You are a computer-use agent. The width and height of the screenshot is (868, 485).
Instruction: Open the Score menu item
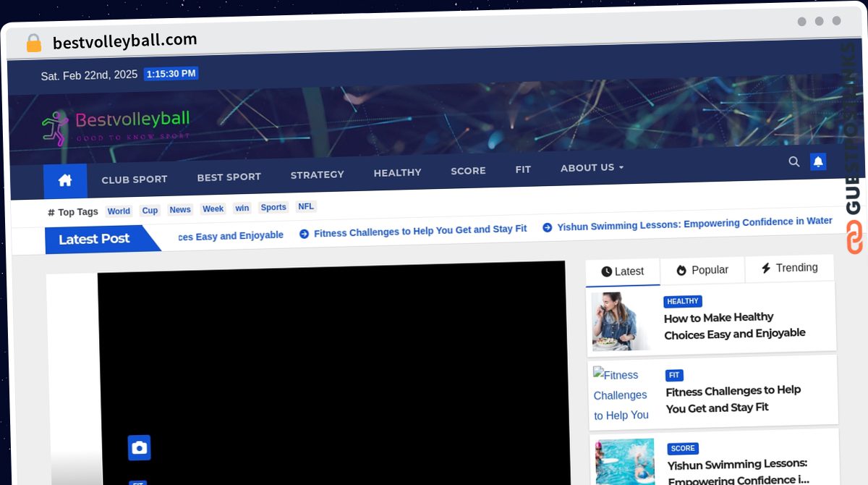pos(468,171)
